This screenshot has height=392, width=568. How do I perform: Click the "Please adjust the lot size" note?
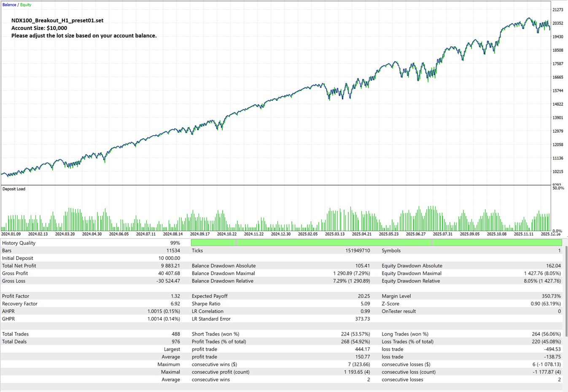click(84, 35)
